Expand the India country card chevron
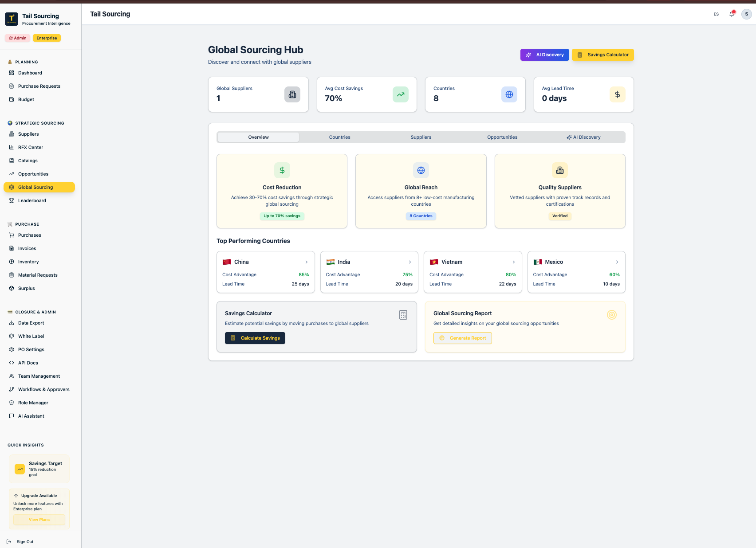The image size is (756, 548). tap(410, 262)
